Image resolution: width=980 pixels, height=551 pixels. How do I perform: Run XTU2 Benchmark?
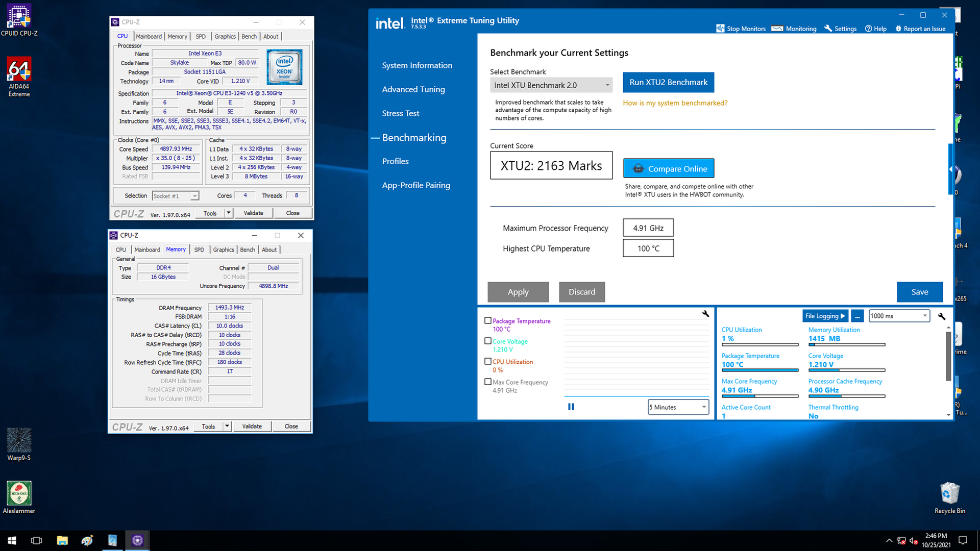[669, 82]
